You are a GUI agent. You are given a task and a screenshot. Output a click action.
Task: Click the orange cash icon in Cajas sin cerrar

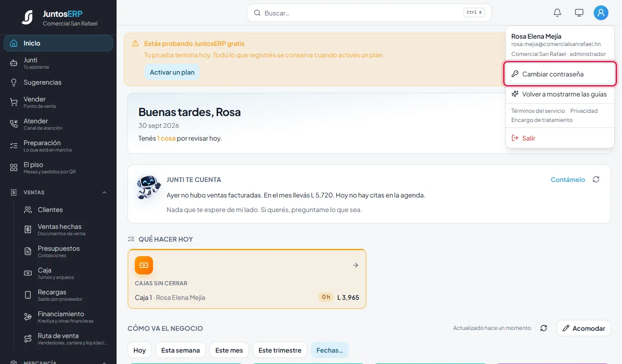pyautogui.click(x=144, y=265)
